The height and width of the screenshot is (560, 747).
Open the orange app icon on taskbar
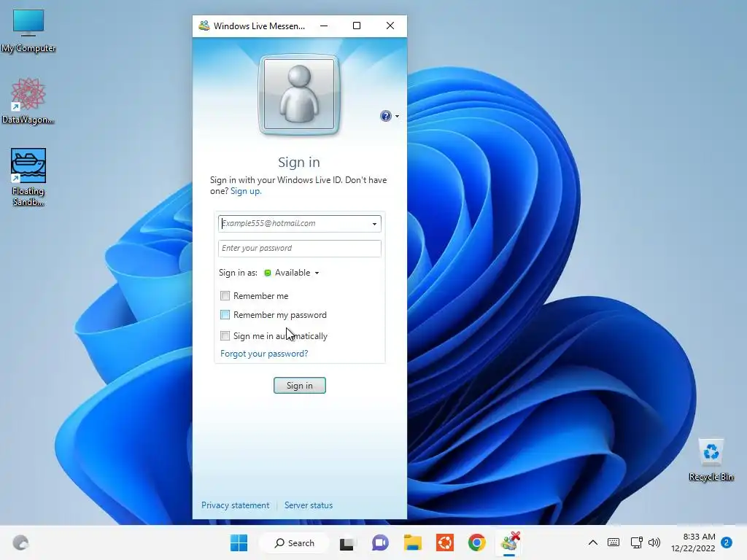click(445, 542)
